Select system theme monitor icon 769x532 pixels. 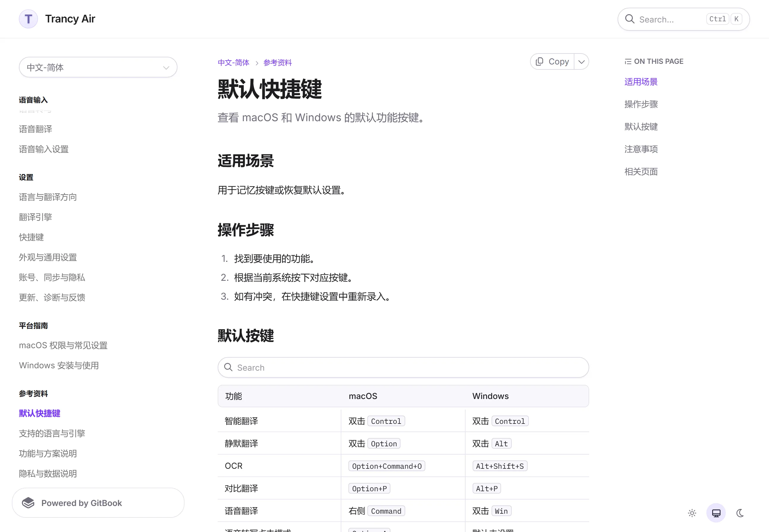point(716,513)
